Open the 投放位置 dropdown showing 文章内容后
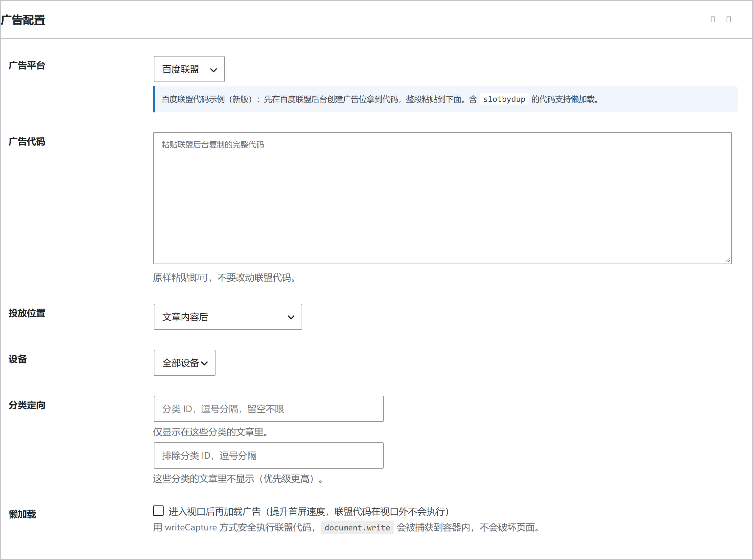The image size is (753, 560). pos(228,317)
